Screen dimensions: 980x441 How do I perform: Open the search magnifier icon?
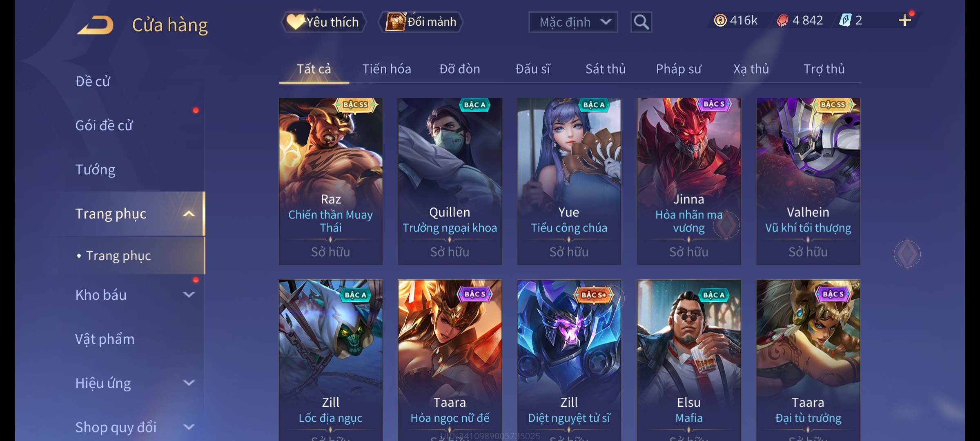[x=641, y=22]
